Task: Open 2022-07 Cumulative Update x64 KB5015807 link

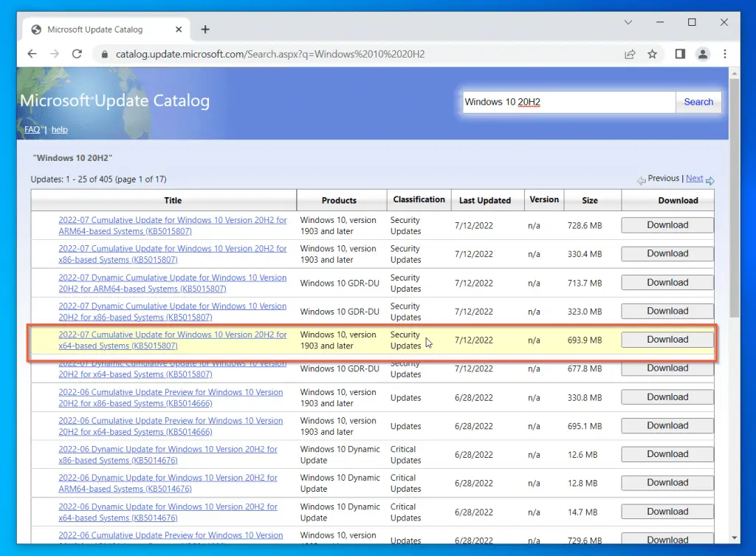Action: (x=173, y=340)
